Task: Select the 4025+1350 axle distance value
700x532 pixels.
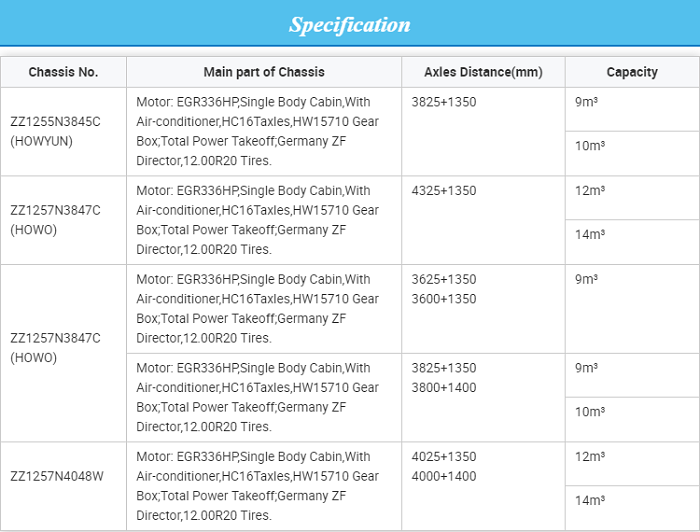Action: coord(444,457)
